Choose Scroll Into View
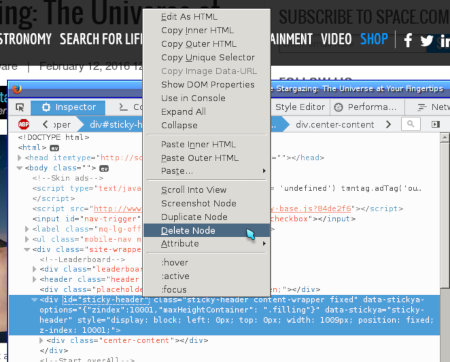450x362 pixels. tap(207, 190)
